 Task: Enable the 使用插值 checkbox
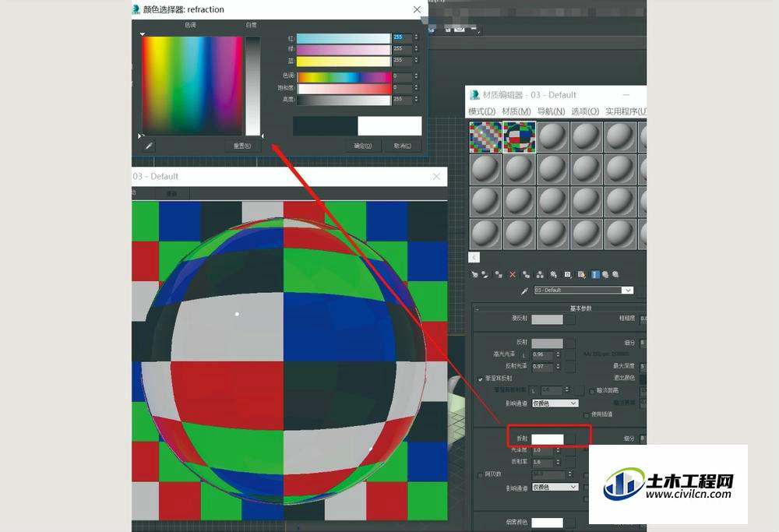coord(587,414)
